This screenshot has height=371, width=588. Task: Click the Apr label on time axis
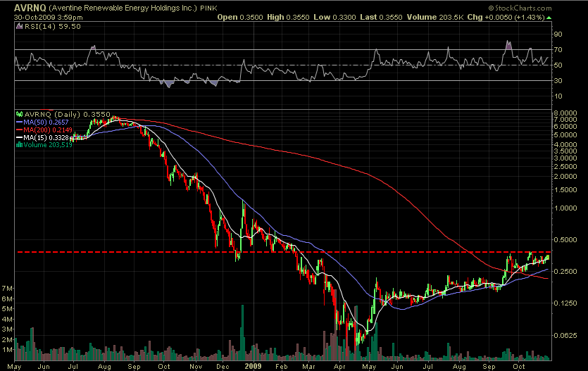point(339,367)
